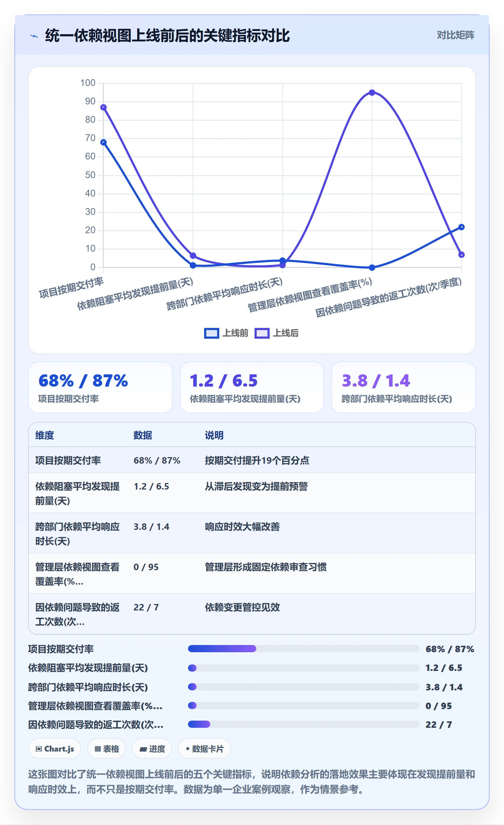The width and height of the screenshot is (504, 825).
Task: Click the 上线前 data point at value 68
Action: [x=103, y=142]
